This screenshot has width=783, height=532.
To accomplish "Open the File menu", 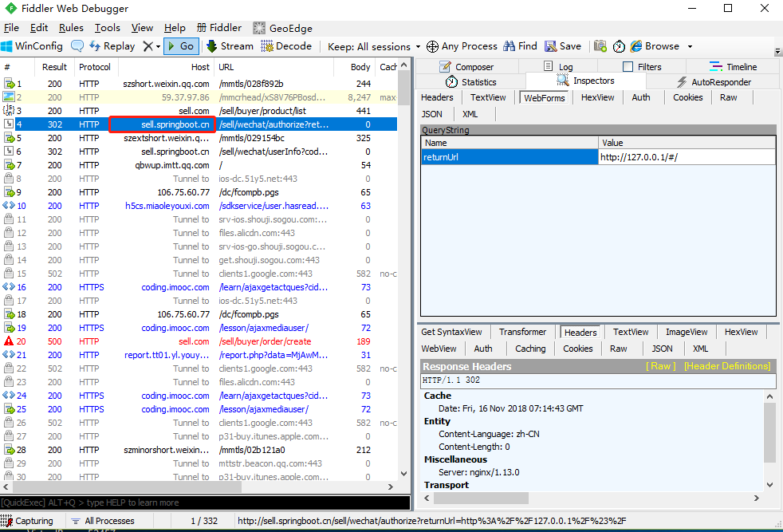I will point(11,28).
